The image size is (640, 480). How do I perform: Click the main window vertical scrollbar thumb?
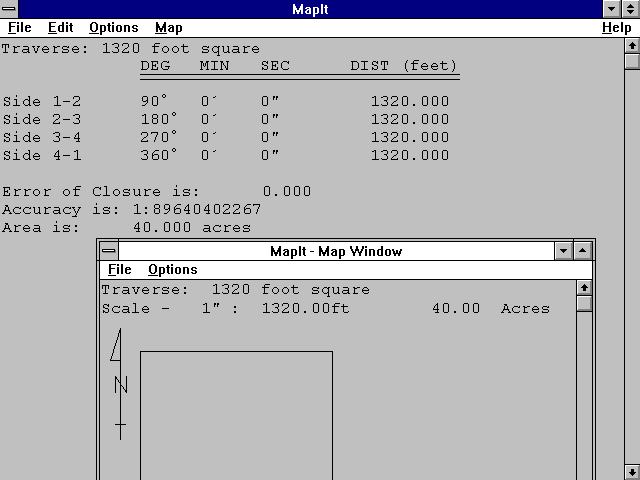[631, 61]
